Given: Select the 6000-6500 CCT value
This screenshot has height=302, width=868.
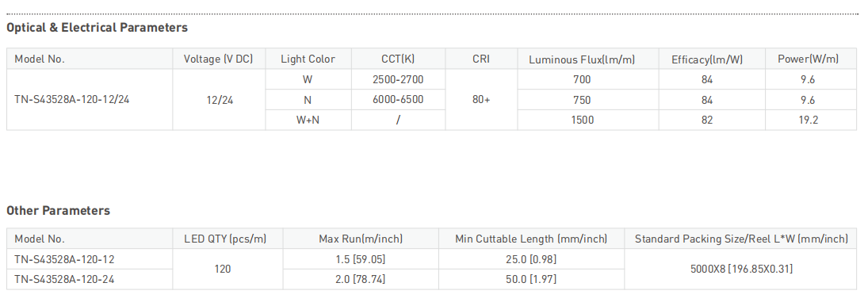Looking at the screenshot, I should tap(398, 100).
